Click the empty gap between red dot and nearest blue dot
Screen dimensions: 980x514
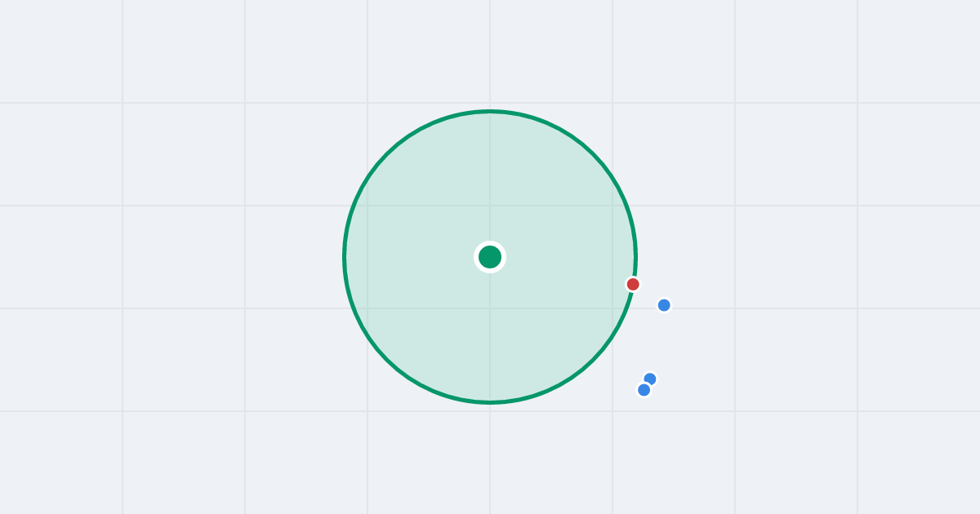648,295
